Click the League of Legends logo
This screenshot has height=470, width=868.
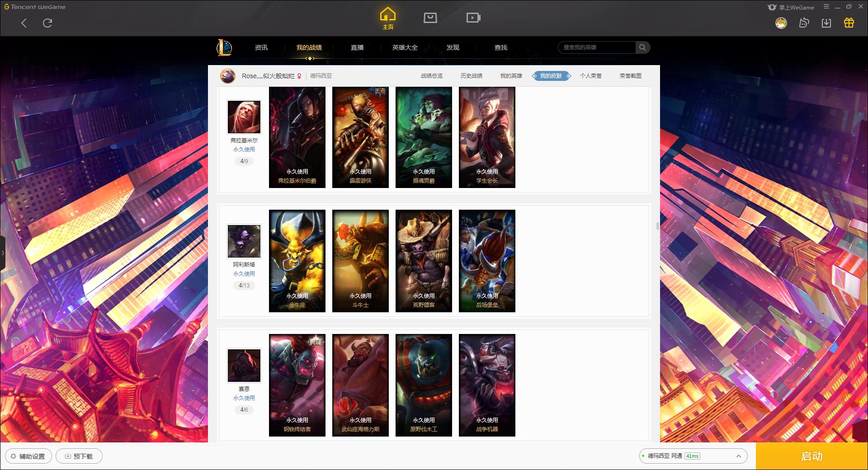click(x=224, y=47)
